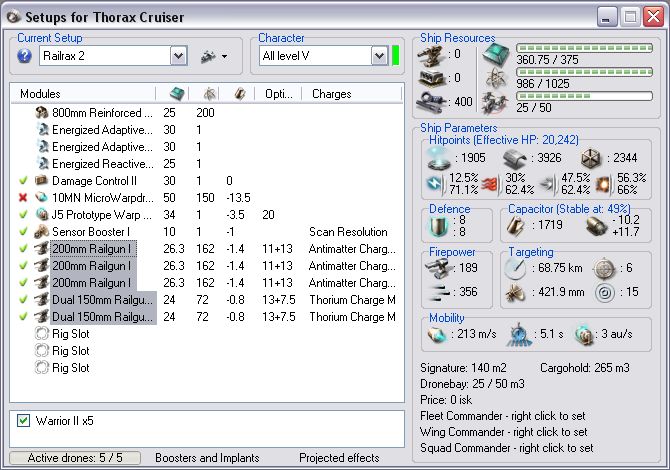Click the 10MN MicroWarpdrive module icon
The width and height of the screenshot is (670, 470).
pyautogui.click(x=41, y=197)
